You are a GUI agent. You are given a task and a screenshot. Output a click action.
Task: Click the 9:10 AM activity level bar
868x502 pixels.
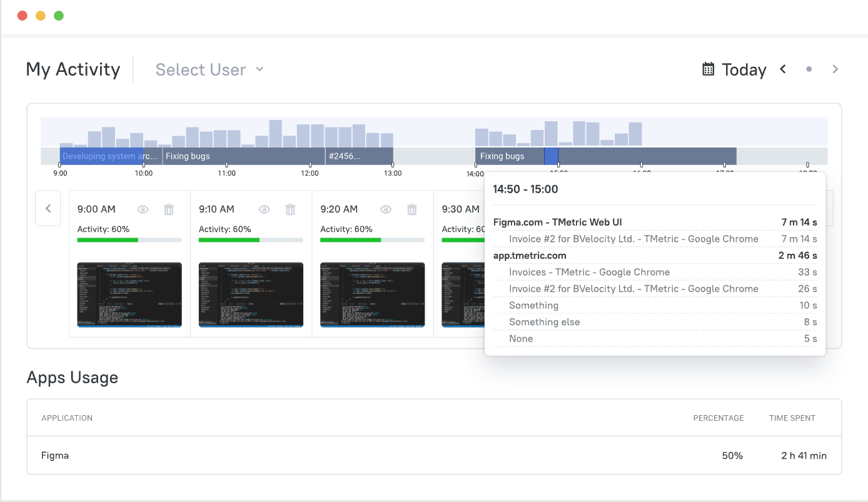(x=251, y=240)
